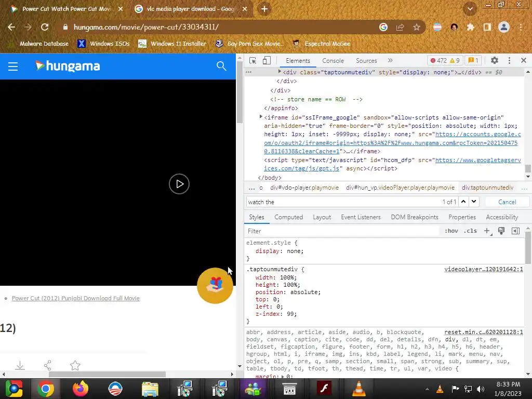Share this page icon in address bar
The height and width of the screenshot is (399, 532).
(x=400, y=27)
